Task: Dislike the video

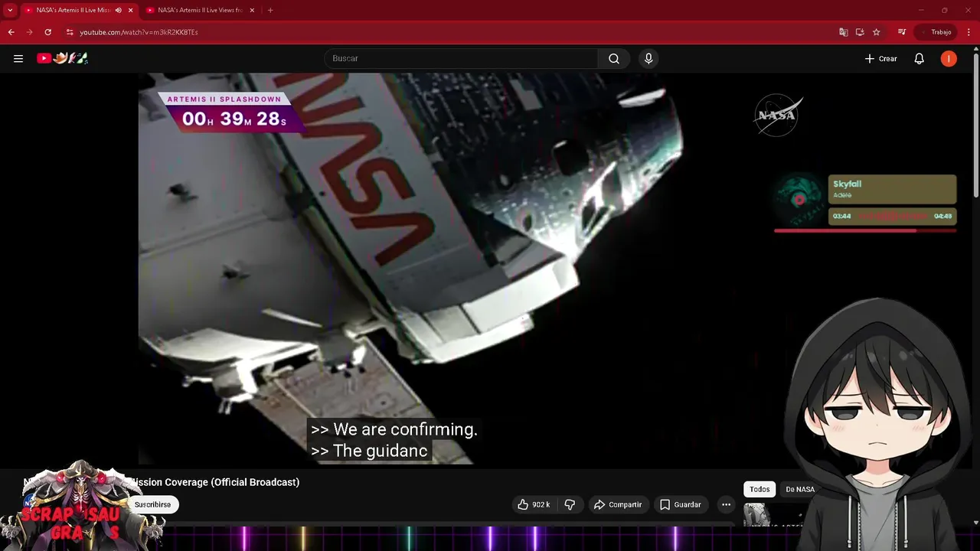Action: [570, 504]
